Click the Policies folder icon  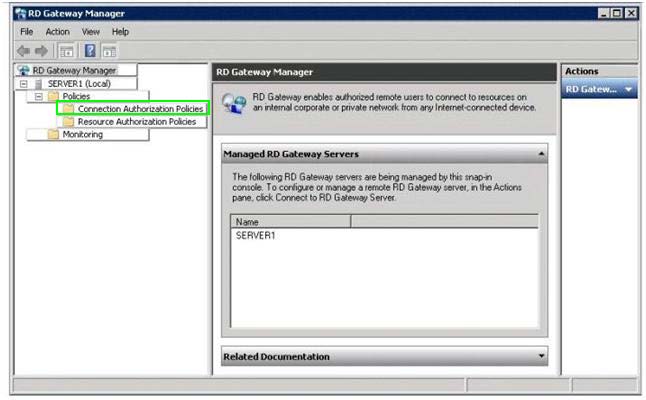(54, 96)
